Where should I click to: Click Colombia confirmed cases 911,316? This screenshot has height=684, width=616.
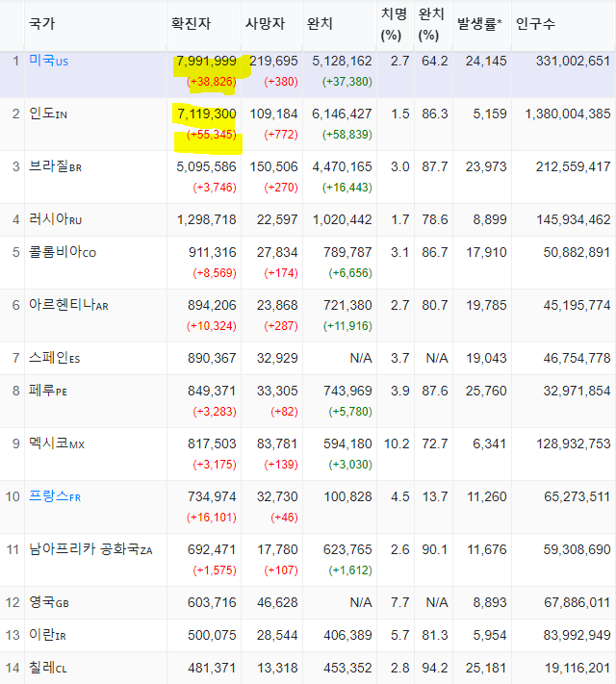pyautogui.click(x=212, y=252)
